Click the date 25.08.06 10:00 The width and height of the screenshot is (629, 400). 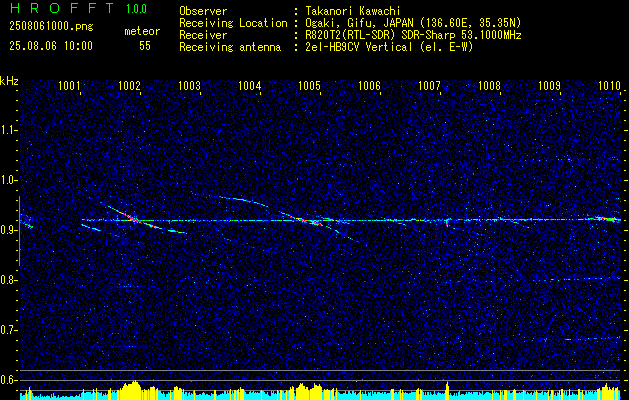(51, 46)
